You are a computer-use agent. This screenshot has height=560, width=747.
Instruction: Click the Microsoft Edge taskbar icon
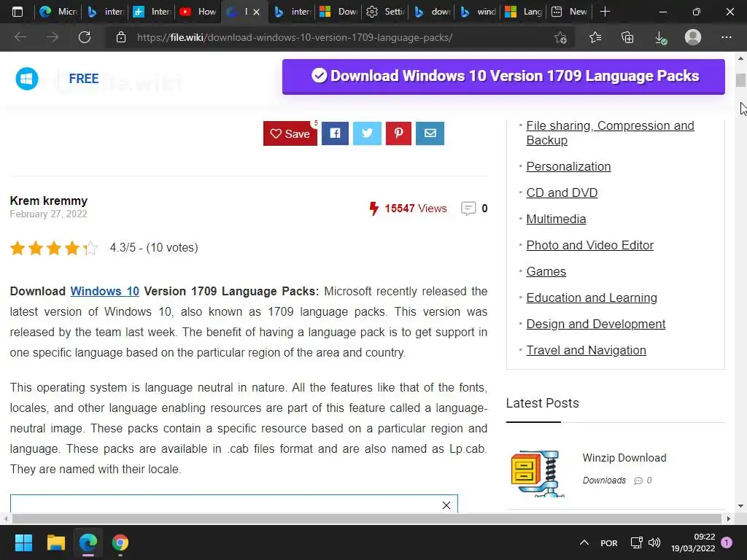click(88, 542)
